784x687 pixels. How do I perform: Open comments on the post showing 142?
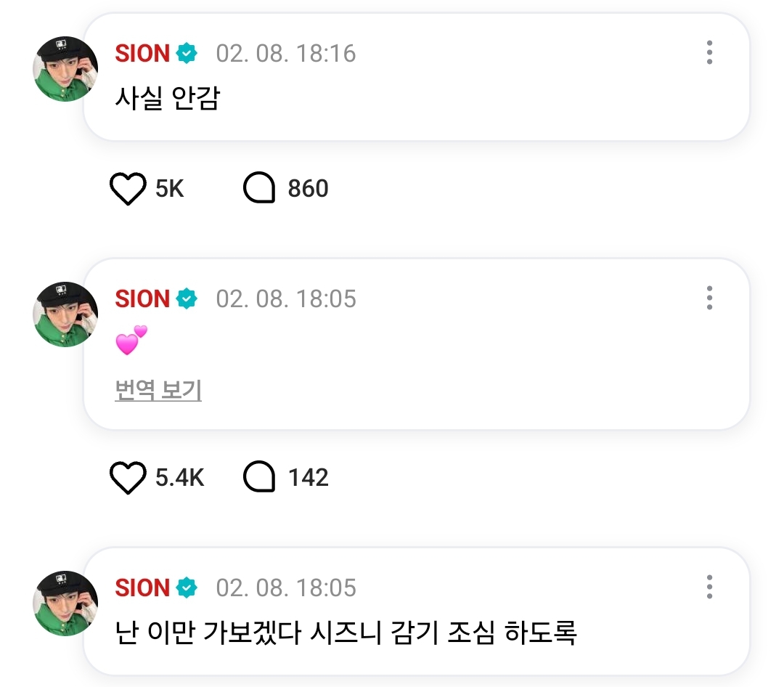259,477
